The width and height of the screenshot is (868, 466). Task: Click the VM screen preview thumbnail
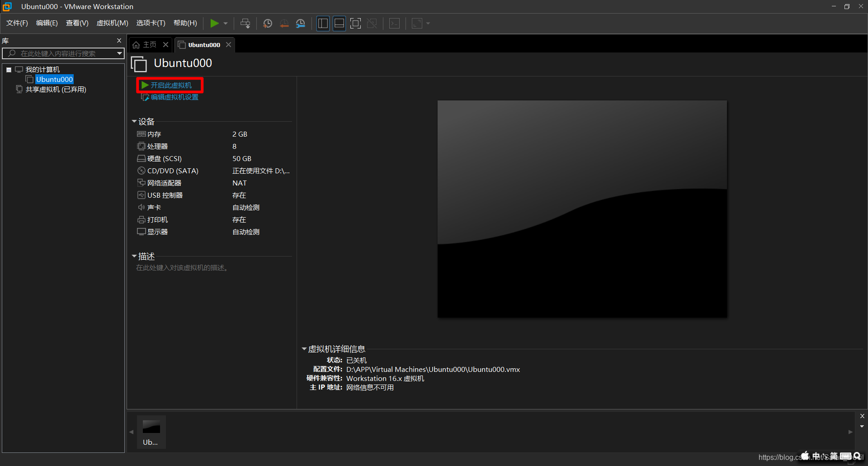click(582, 209)
